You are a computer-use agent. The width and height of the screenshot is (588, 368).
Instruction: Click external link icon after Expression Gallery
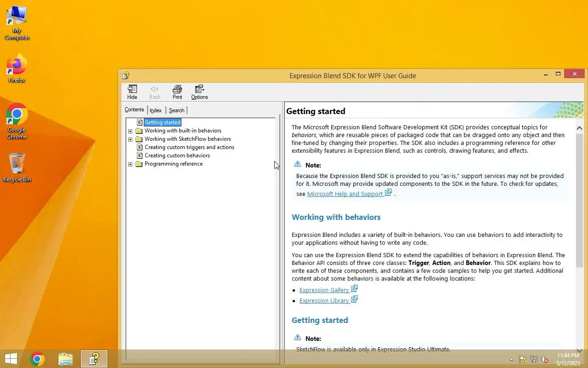354,289
